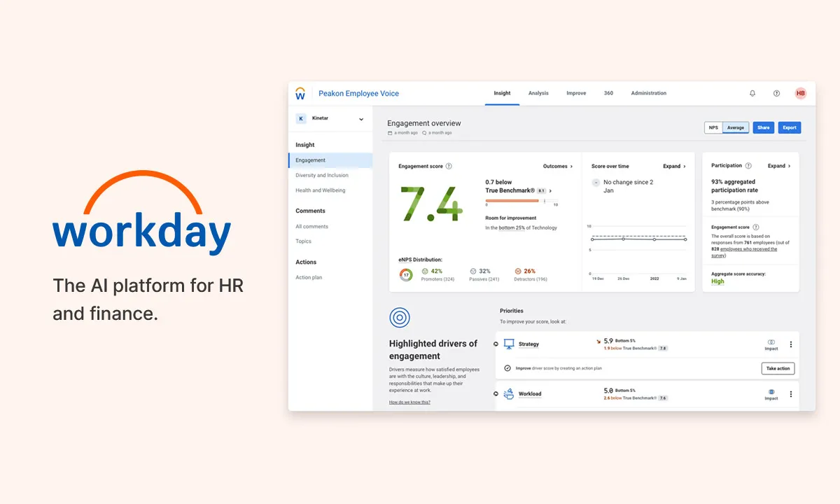Open the notifications bell icon
Image resolution: width=840 pixels, height=504 pixels.
click(752, 93)
